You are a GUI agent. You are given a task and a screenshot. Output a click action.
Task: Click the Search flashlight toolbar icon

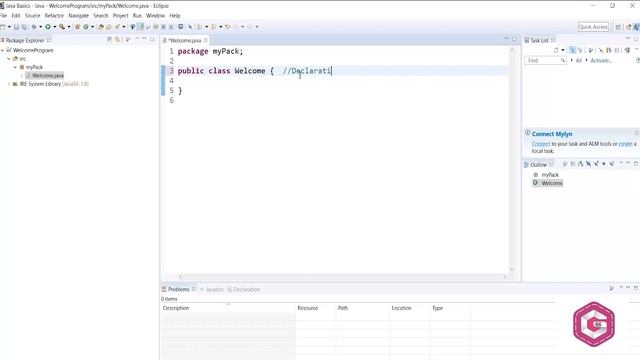point(118,27)
